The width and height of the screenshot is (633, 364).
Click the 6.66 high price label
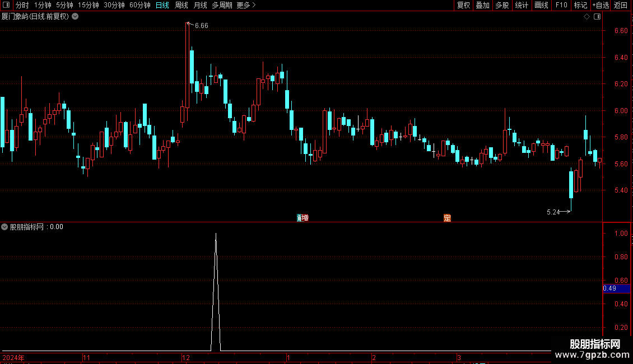pos(202,26)
